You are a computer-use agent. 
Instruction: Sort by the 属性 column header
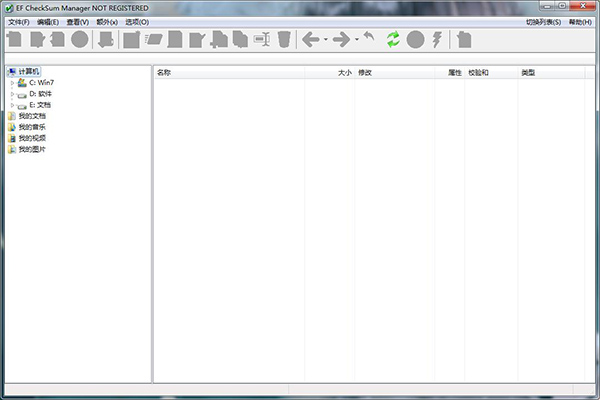(x=450, y=73)
